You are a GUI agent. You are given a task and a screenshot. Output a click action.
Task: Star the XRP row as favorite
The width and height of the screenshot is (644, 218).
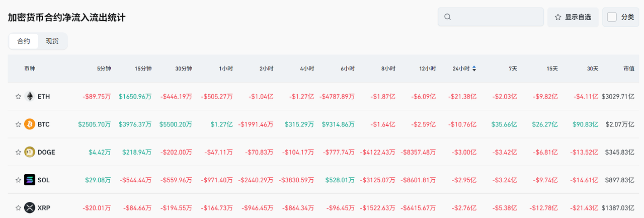coord(18,207)
